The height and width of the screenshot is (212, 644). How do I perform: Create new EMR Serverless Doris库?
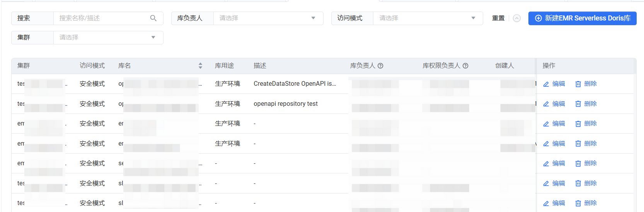(x=582, y=18)
